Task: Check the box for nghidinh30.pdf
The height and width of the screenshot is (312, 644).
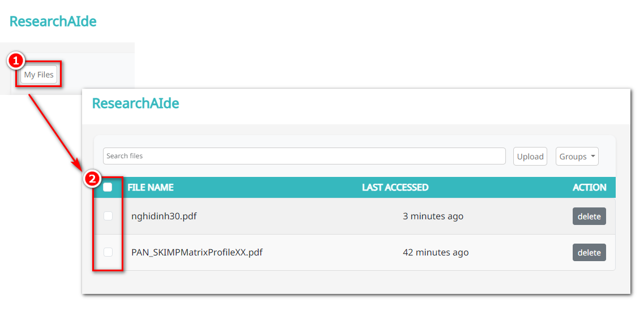Action: coord(108,216)
